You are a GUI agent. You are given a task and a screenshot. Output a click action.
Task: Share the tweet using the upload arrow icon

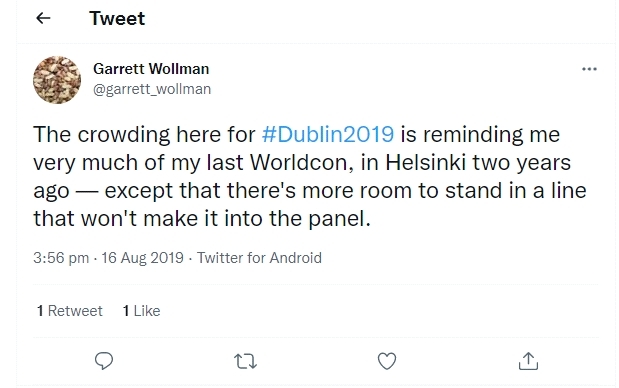click(x=528, y=361)
